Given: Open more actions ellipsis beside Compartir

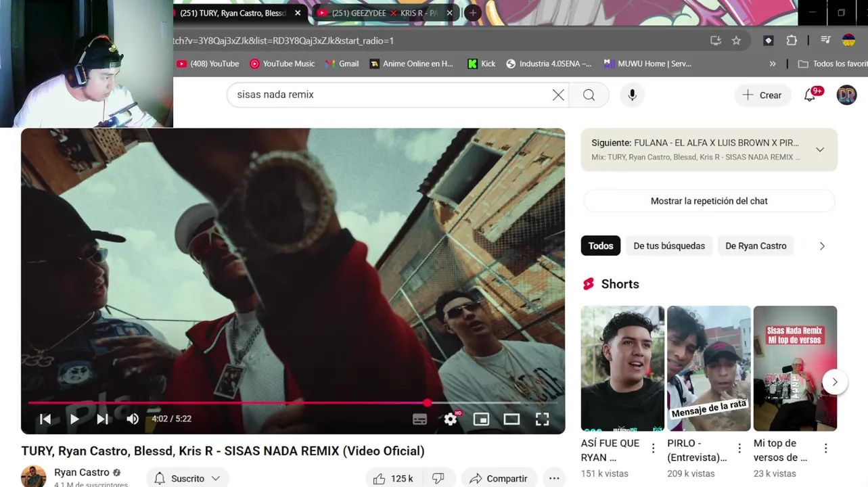Looking at the screenshot, I should pyautogui.click(x=554, y=478).
